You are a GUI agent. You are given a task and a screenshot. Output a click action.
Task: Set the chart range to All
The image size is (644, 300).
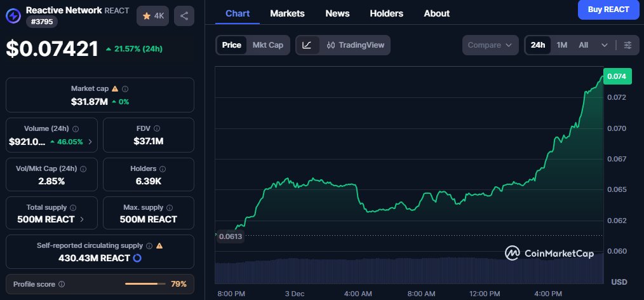(583, 45)
